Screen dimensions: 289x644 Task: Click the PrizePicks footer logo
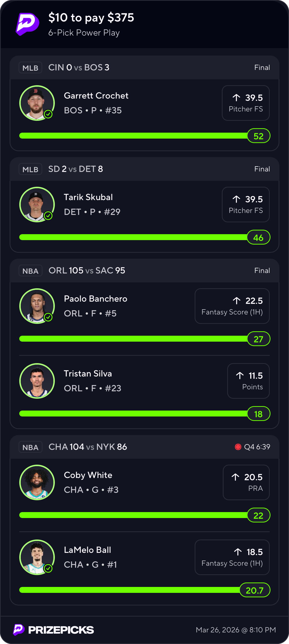(x=54, y=630)
